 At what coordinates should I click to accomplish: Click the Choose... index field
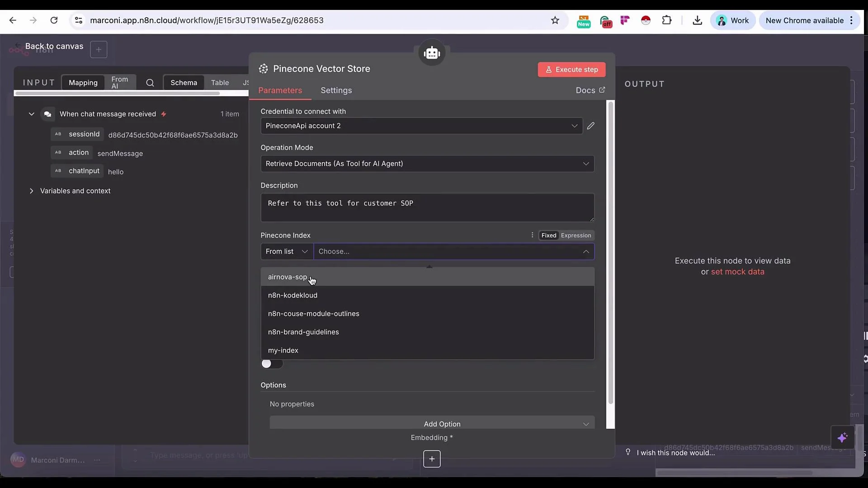[x=454, y=251]
